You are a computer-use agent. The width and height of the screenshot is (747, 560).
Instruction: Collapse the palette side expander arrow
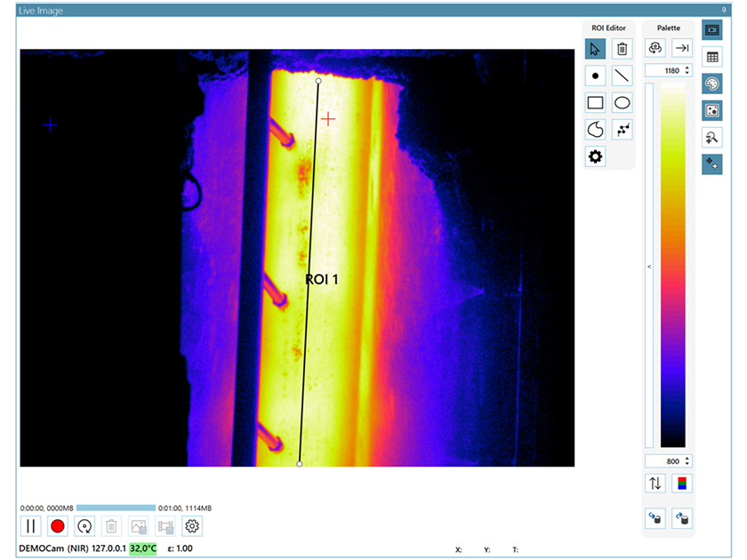click(649, 267)
